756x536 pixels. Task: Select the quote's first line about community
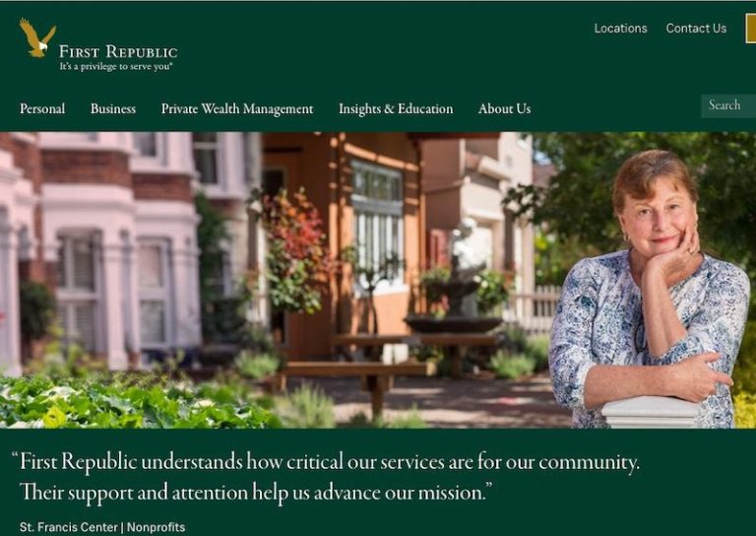tap(326, 462)
